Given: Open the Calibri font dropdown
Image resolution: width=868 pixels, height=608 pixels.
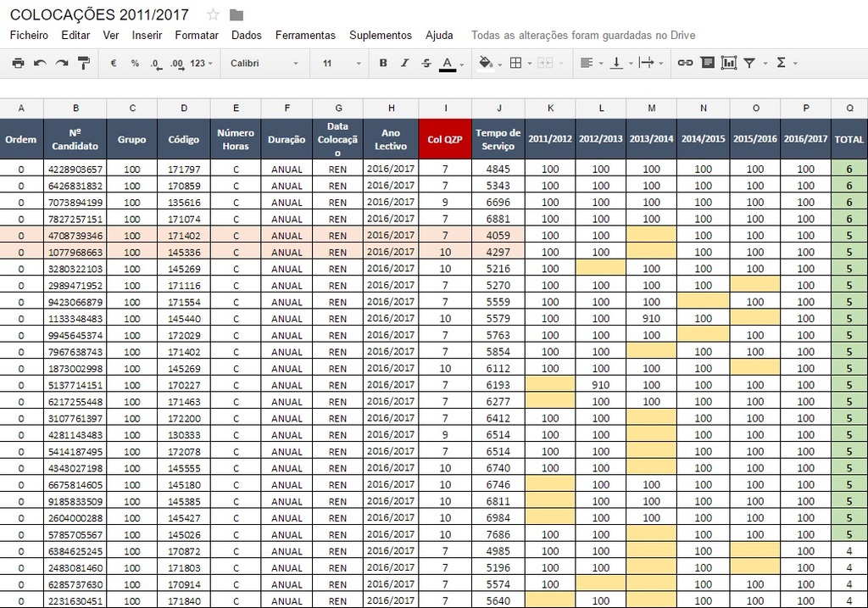Looking at the screenshot, I should tap(264, 63).
